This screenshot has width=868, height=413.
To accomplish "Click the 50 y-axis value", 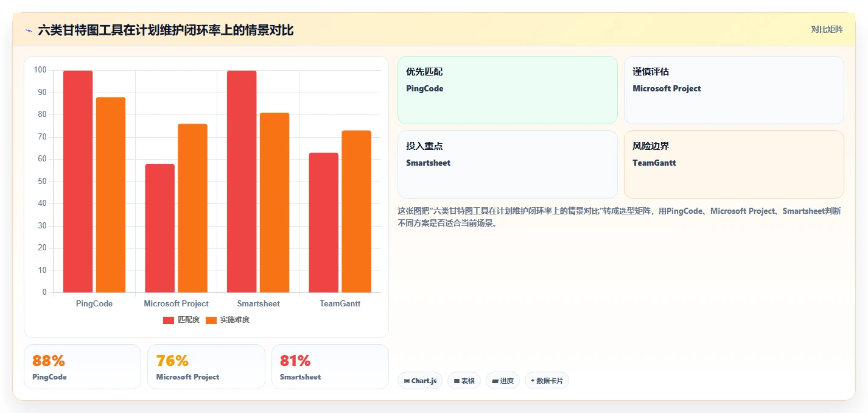I will (42, 182).
